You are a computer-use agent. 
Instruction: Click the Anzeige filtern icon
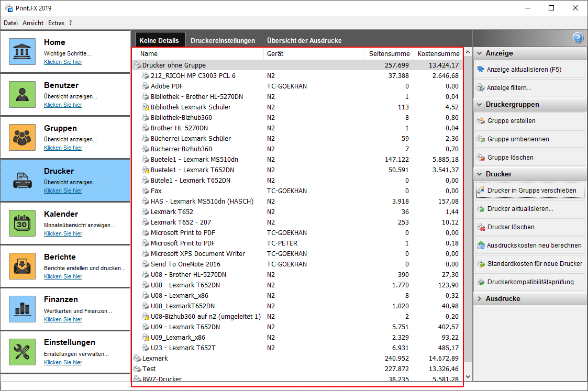pyautogui.click(x=481, y=88)
